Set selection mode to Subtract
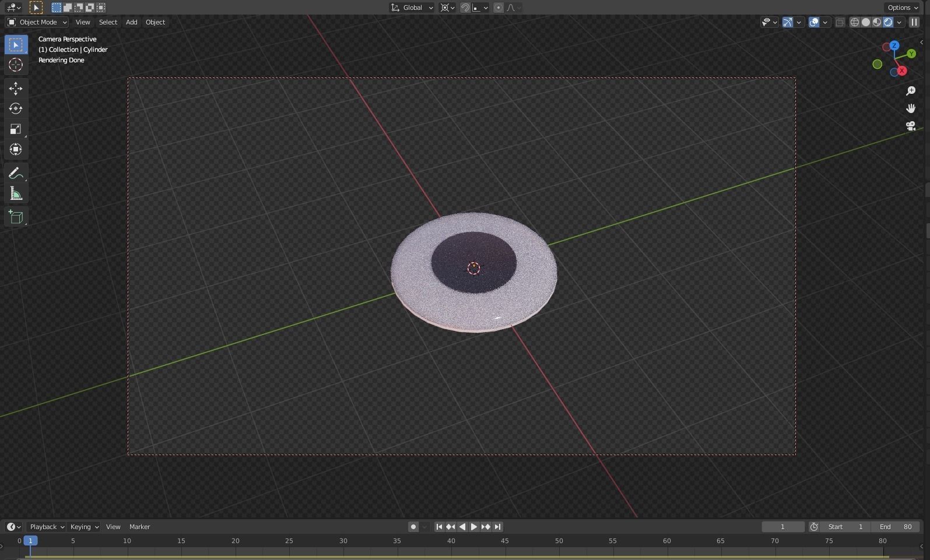The width and height of the screenshot is (930, 560). click(x=79, y=8)
